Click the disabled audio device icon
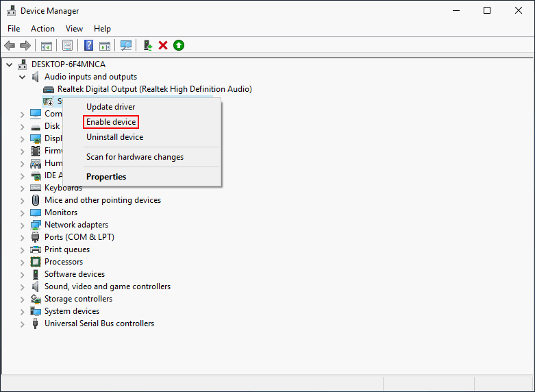The height and width of the screenshot is (392, 535). (48, 101)
